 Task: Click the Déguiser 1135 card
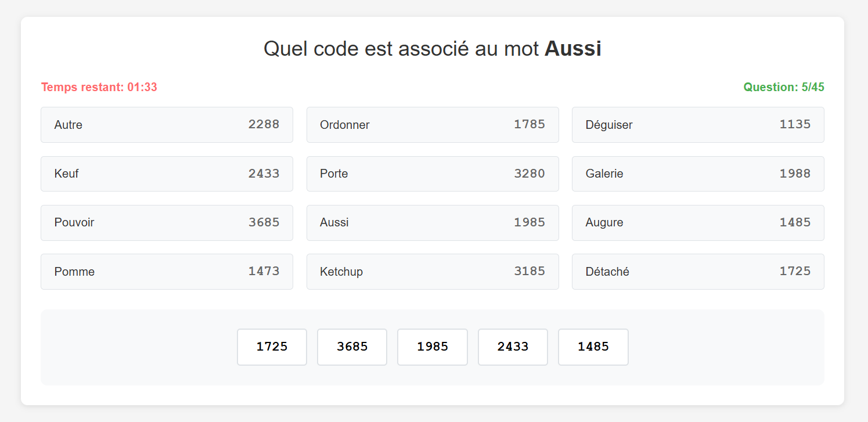pyautogui.click(x=697, y=125)
